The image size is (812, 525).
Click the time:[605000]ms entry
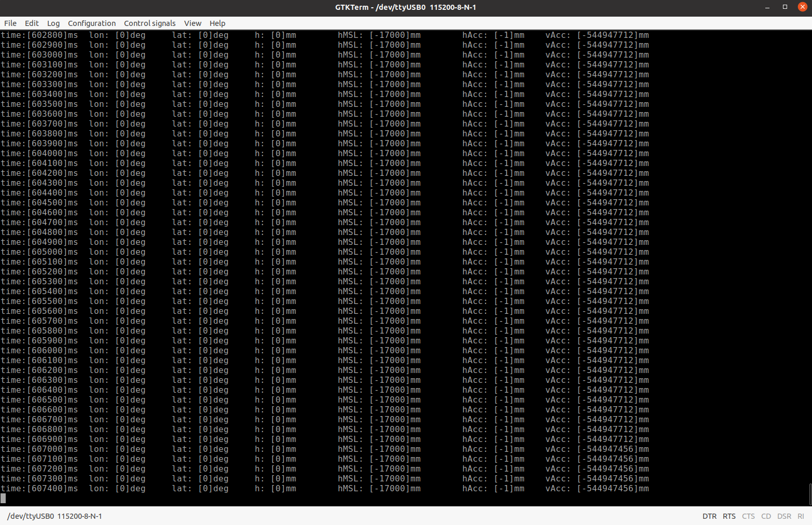coord(39,252)
